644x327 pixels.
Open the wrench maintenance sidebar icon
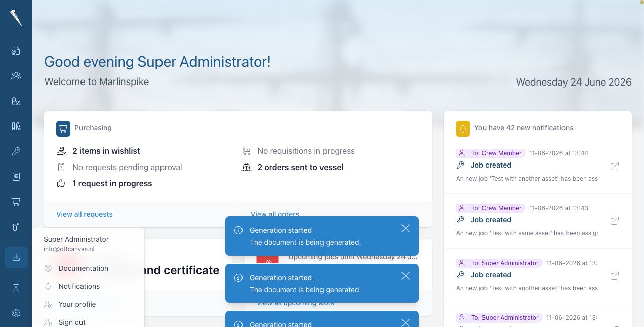(x=16, y=151)
